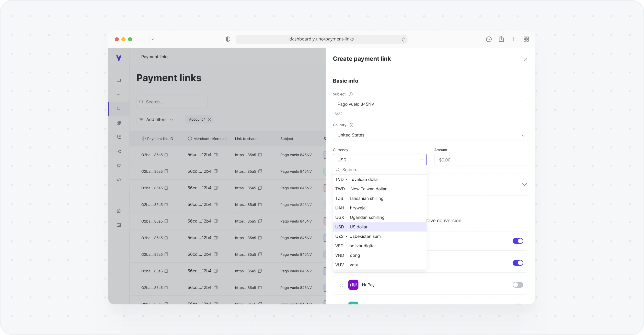The image size is (644, 335).
Task: Click the Amount input field
Action: pos(481,160)
